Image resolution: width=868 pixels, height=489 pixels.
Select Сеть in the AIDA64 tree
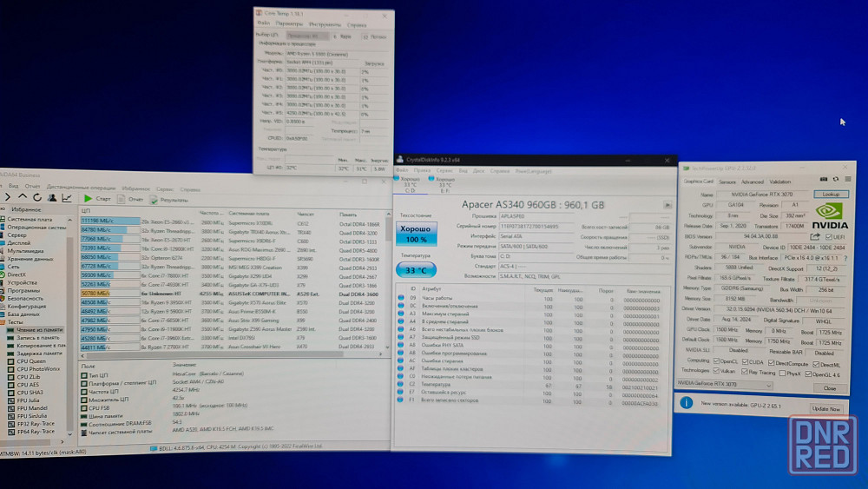click(x=13, y=267)
